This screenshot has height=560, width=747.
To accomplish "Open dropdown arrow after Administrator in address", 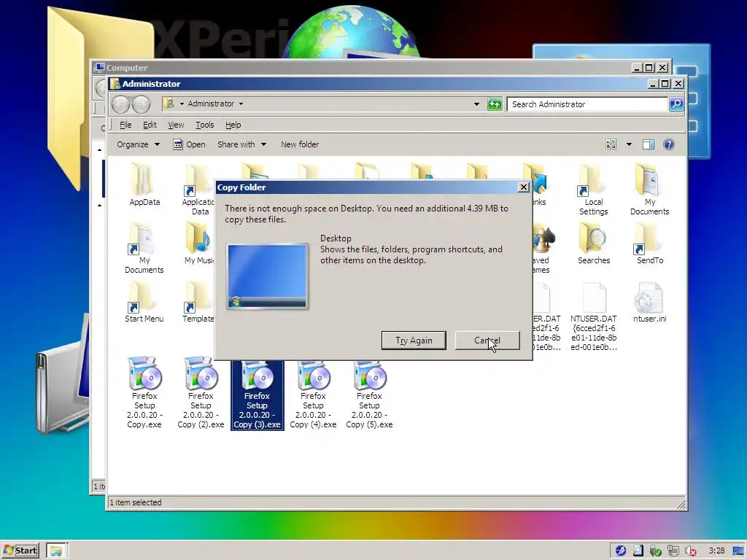I will (x=241, y=104).
